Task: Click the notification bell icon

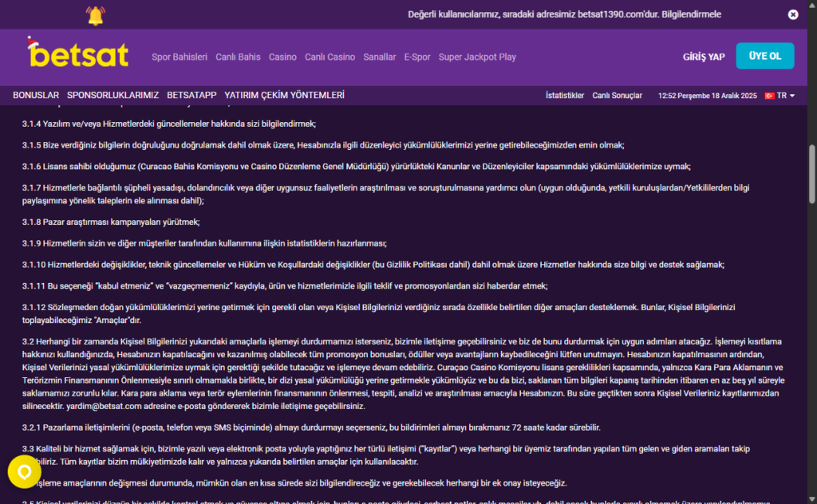Action: point(96,15)
